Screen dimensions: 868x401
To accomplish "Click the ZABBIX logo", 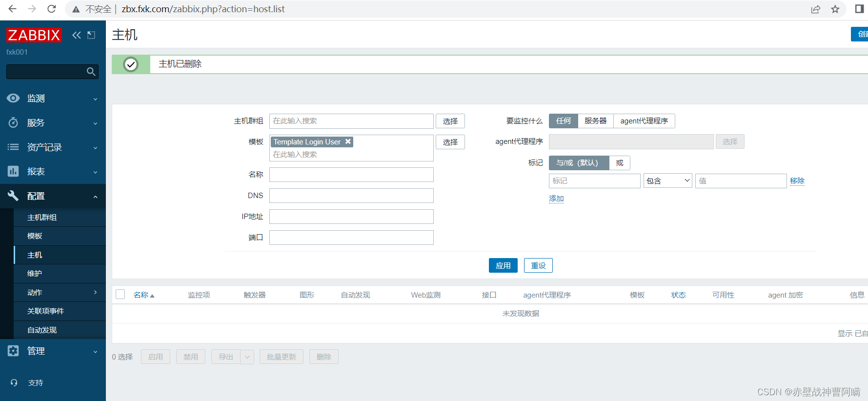I will pos(34,35).
